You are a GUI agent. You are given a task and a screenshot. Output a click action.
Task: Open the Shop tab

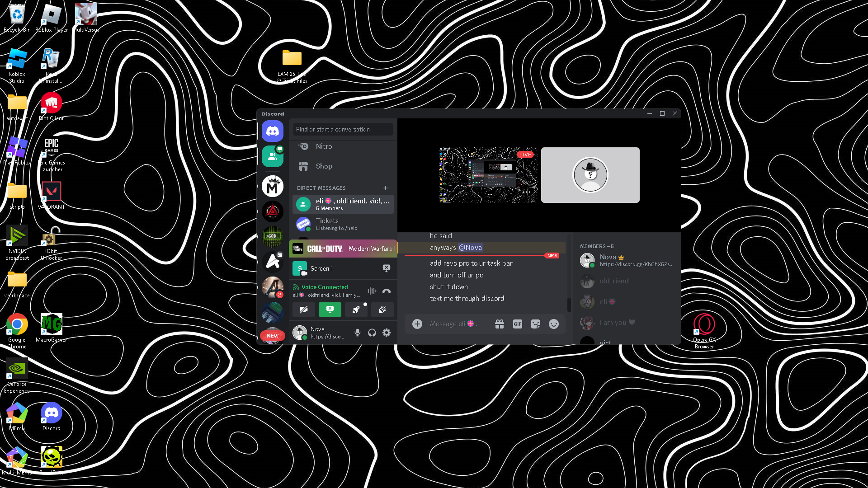324,166
